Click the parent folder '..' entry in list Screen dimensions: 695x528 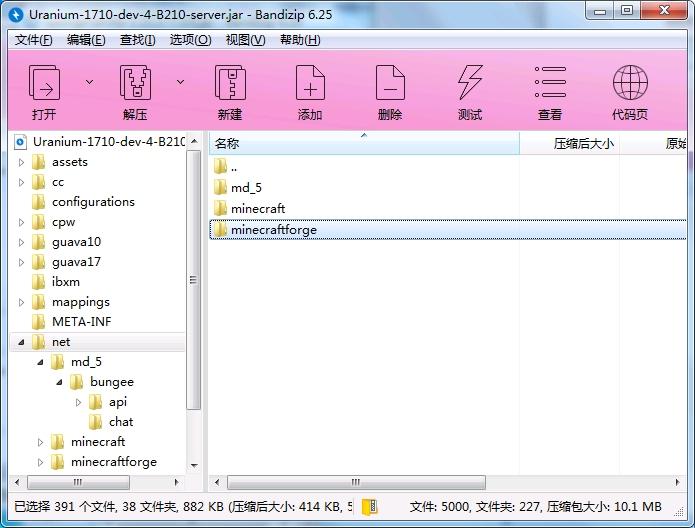tap(234, 168)
